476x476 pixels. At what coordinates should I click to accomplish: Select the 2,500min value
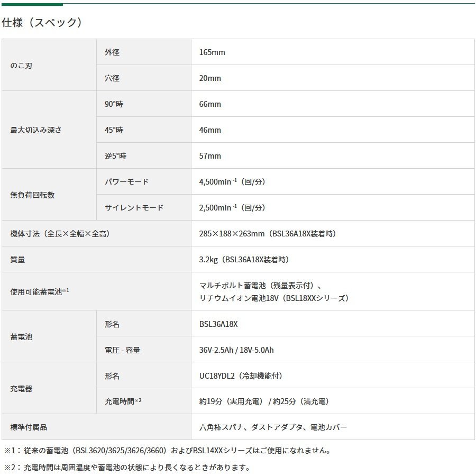[x=233, y=208]
